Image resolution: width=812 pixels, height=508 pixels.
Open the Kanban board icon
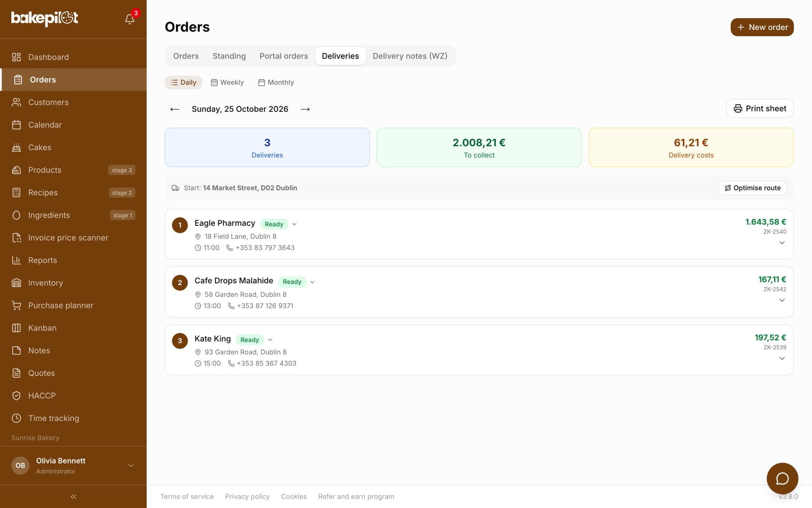(x=16, y=328)
